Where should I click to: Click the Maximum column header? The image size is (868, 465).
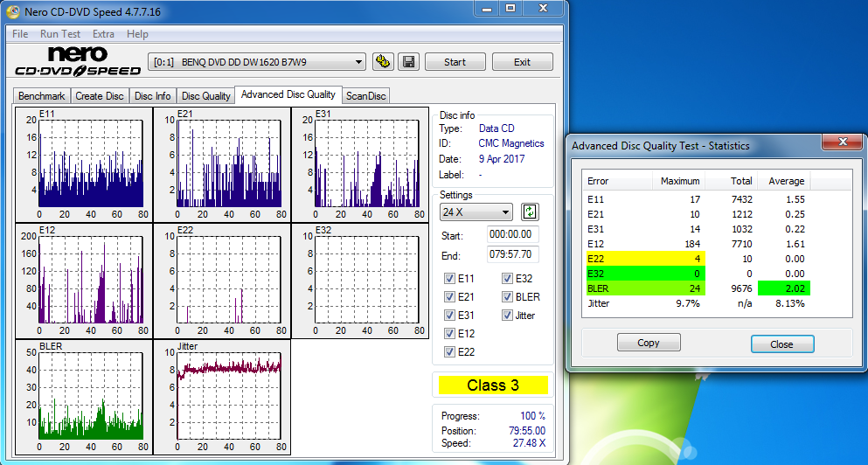pyautogui.click(x=677, y=181)
